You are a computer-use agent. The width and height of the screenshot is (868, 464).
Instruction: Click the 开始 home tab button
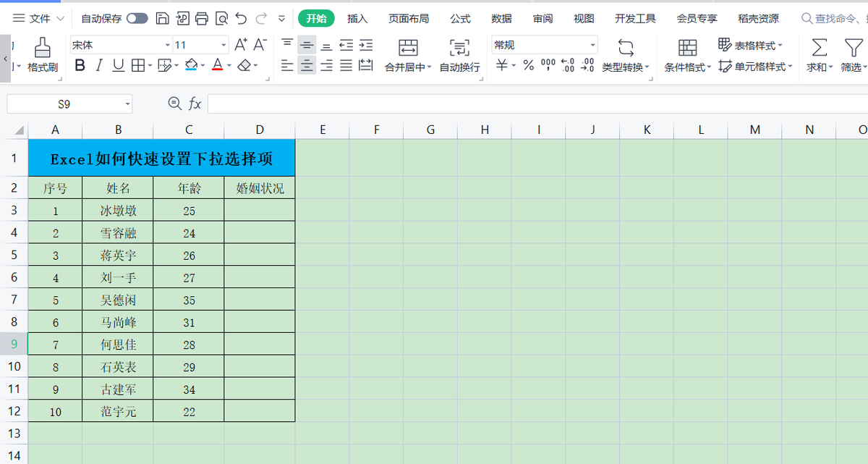point(316,19)
